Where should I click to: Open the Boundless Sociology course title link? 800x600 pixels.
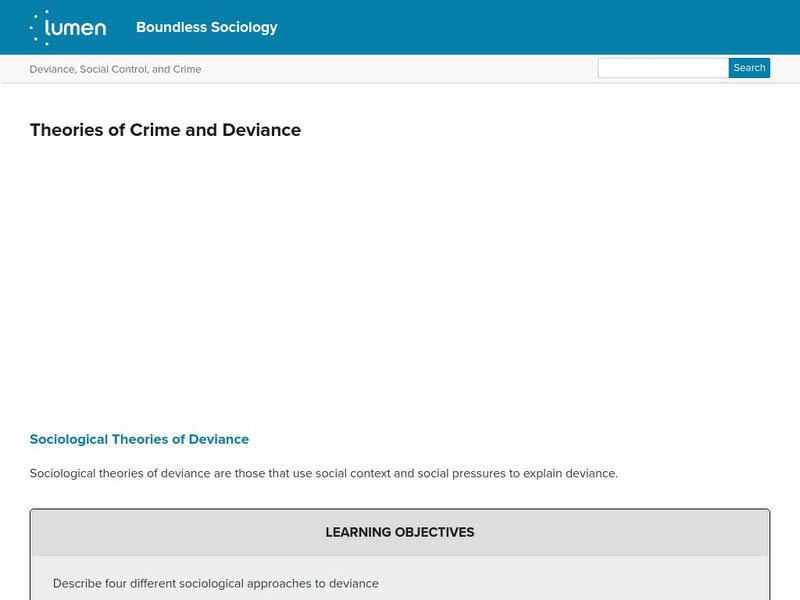[x=207, y=27]
